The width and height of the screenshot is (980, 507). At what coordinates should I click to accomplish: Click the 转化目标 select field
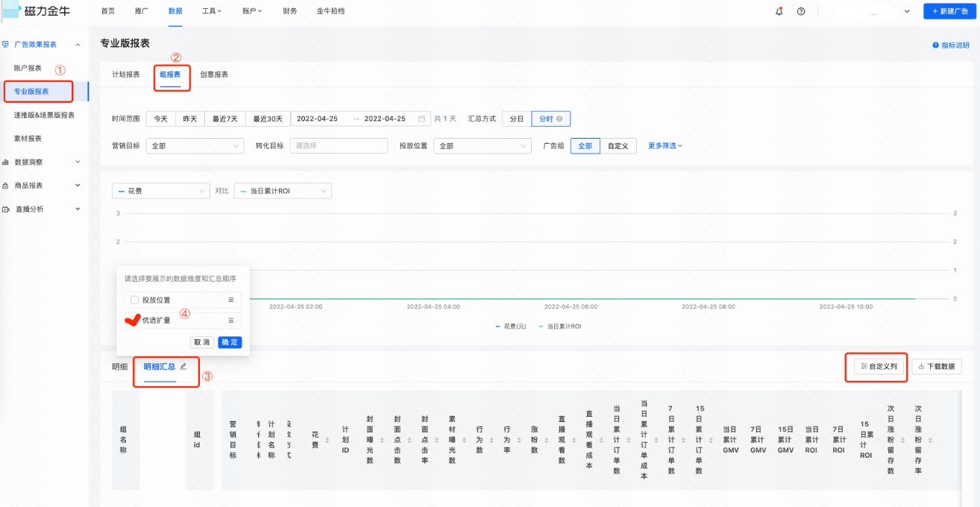coord(339,146)
